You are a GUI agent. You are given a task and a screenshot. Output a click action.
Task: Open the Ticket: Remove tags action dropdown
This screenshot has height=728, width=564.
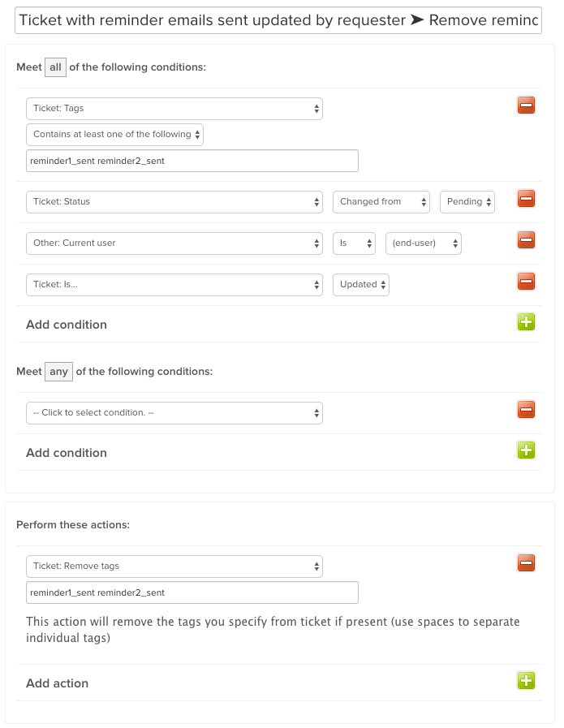tap(174, 566)
